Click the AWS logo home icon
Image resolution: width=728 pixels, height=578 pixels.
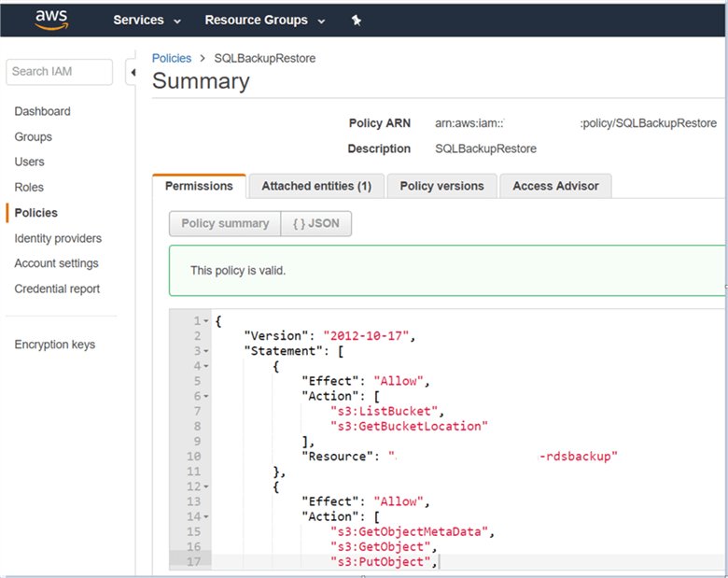(51, 20)
